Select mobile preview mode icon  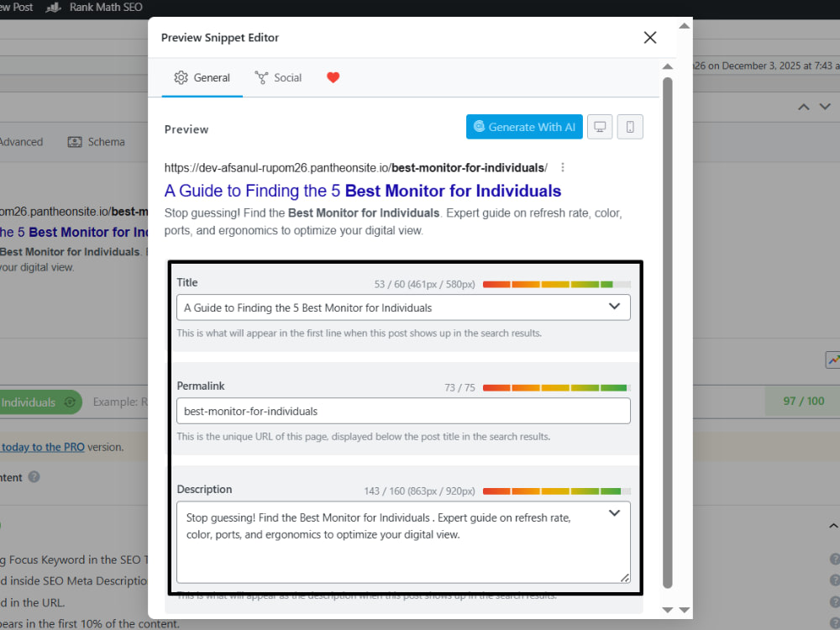pyautogui.click(x=630, y=127)
